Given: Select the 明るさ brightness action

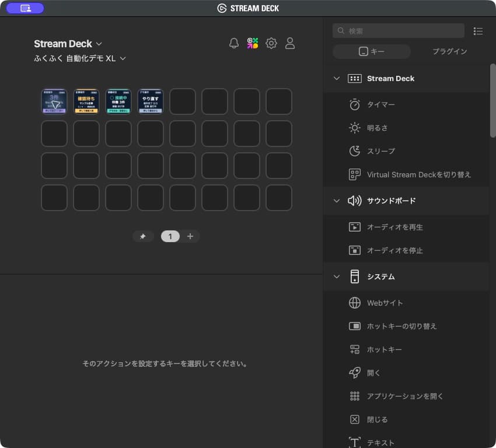Looking at the screenshot, I should point(406,128).
